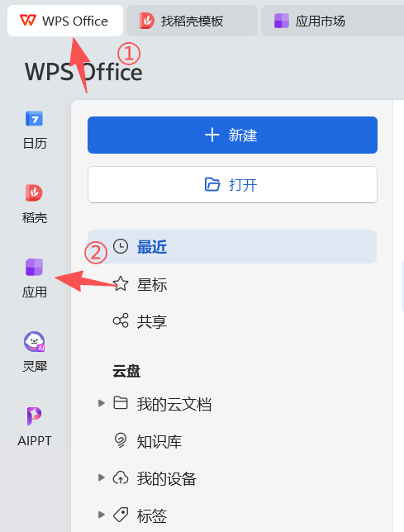The height and width of the screenshot is (532, 404).
Task: Click the star icon beside 星标
Action: point(121,283)
